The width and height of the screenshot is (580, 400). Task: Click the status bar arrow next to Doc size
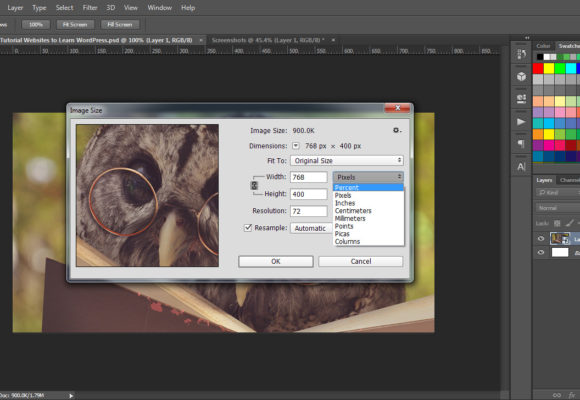tap(71, 396)
